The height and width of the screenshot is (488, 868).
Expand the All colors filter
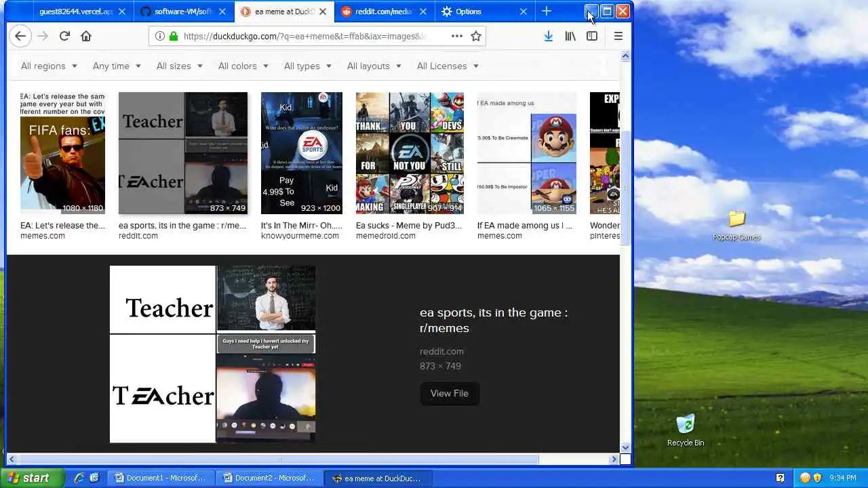(243, 66)
